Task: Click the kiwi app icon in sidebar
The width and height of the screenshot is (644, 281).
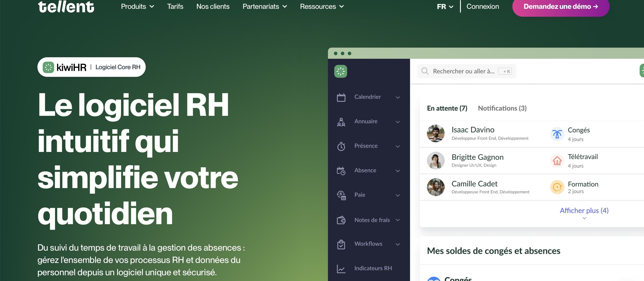Action: click(340, 71)
